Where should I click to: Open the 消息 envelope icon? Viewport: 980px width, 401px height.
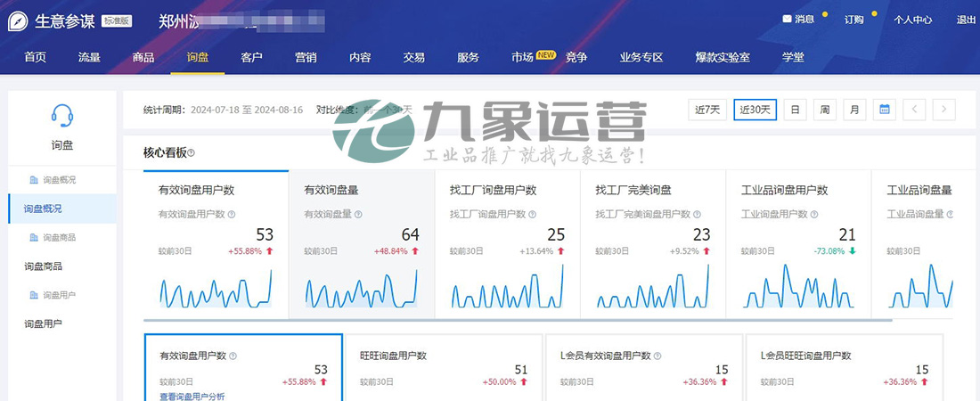click(x=787, y=19)
